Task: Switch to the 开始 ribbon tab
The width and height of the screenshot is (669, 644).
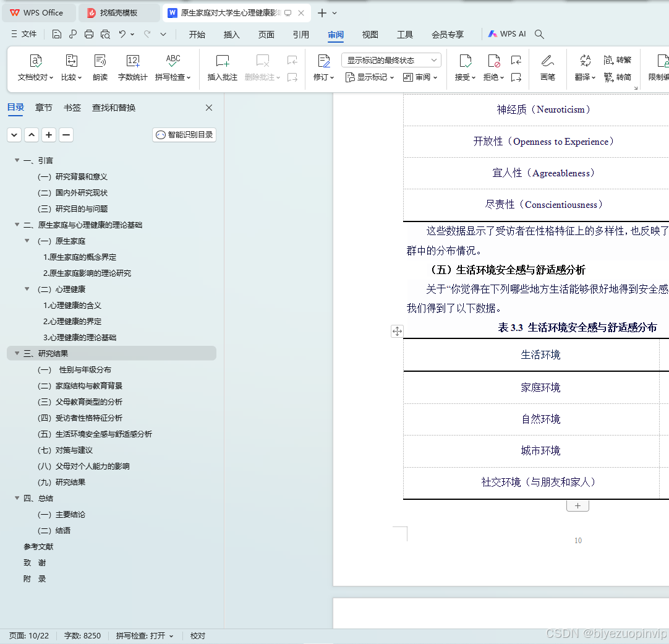Action: click(x=197, y=35)
